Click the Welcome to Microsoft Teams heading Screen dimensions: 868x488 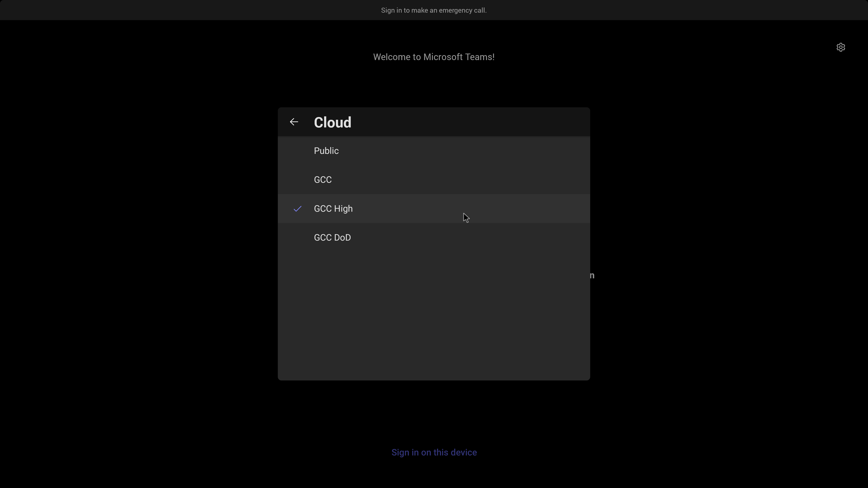tap(434, 56)
